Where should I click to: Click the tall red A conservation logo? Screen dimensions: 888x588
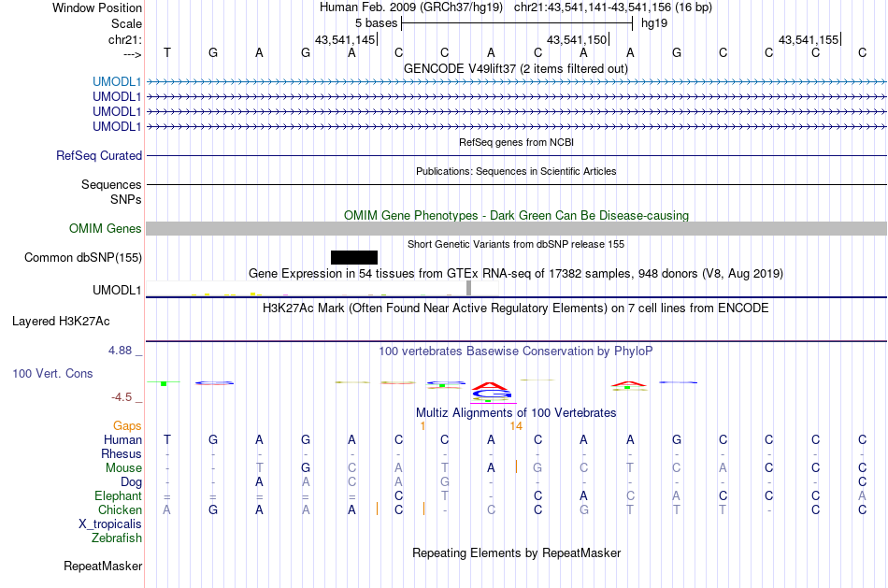pos(491,386)
